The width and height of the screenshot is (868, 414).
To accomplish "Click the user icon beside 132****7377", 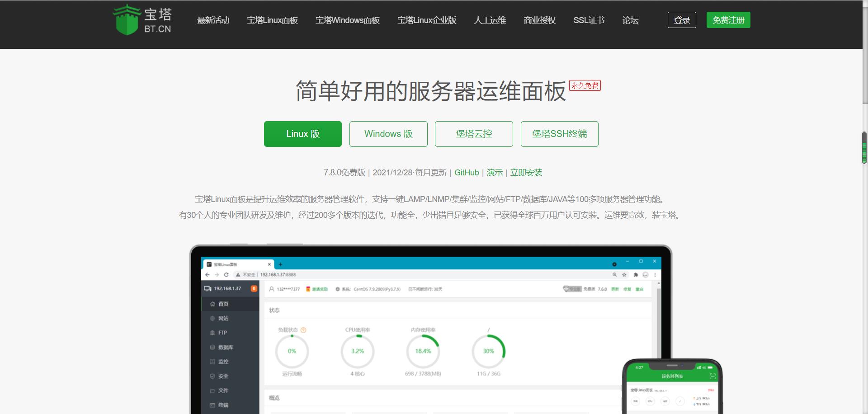I will [272, 289].
